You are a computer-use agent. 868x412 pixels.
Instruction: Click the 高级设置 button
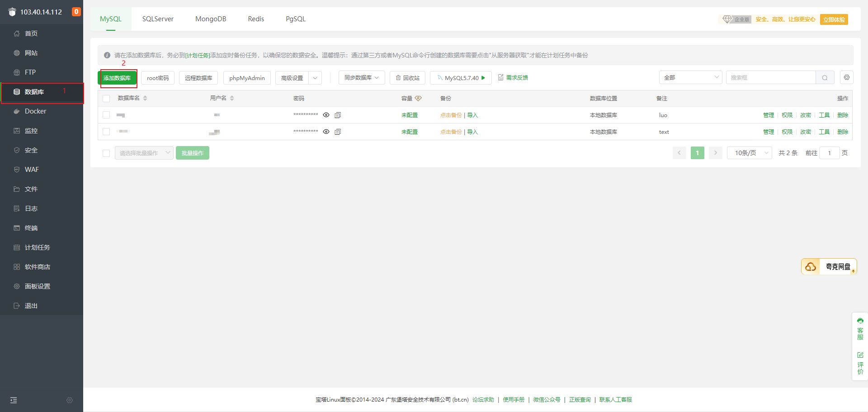click(x=292, y=78)
